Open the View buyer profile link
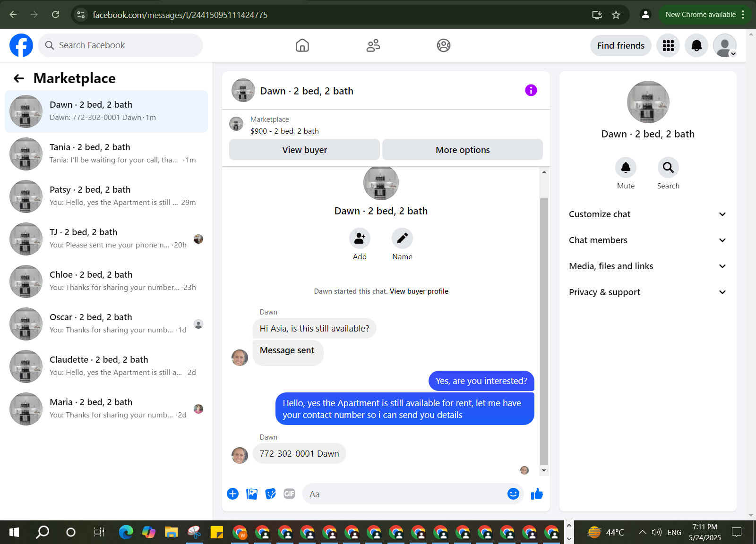This screenshot has height=544, width=756. pos(419,291)
